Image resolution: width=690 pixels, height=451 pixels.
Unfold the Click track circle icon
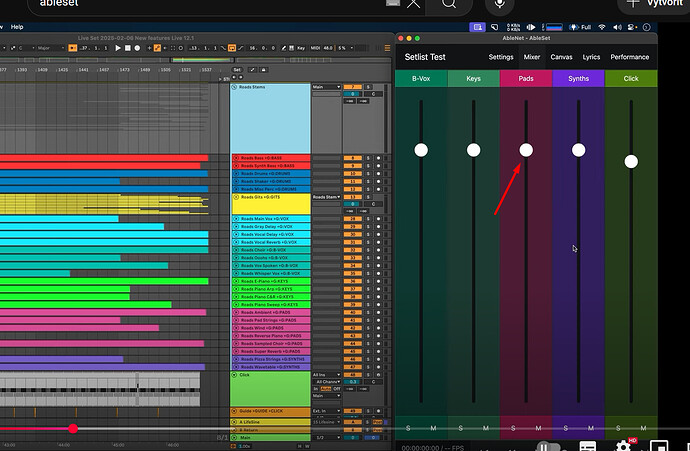click(235, 375)
